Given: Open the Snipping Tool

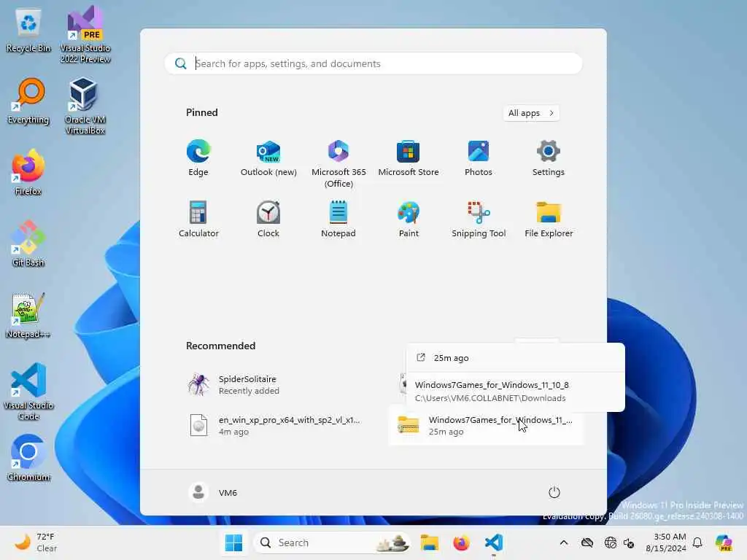Looking at the screenshot, I should (479, 219).
